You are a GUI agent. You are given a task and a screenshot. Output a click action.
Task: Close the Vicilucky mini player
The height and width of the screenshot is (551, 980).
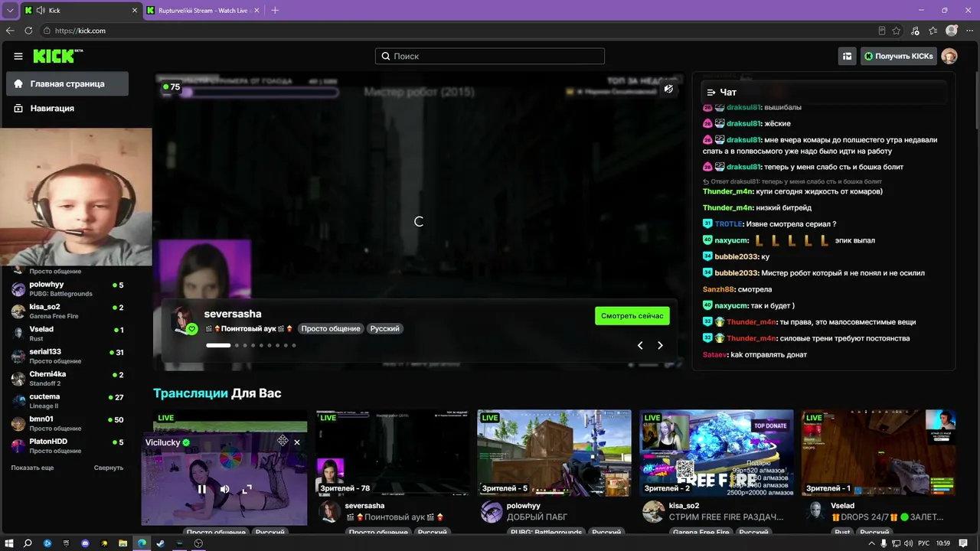pos(297,442)
